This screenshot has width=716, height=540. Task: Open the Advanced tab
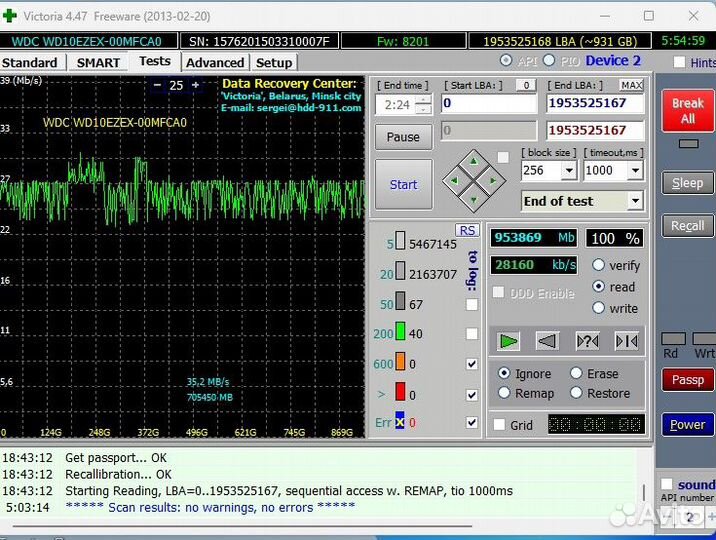point(214,62)
